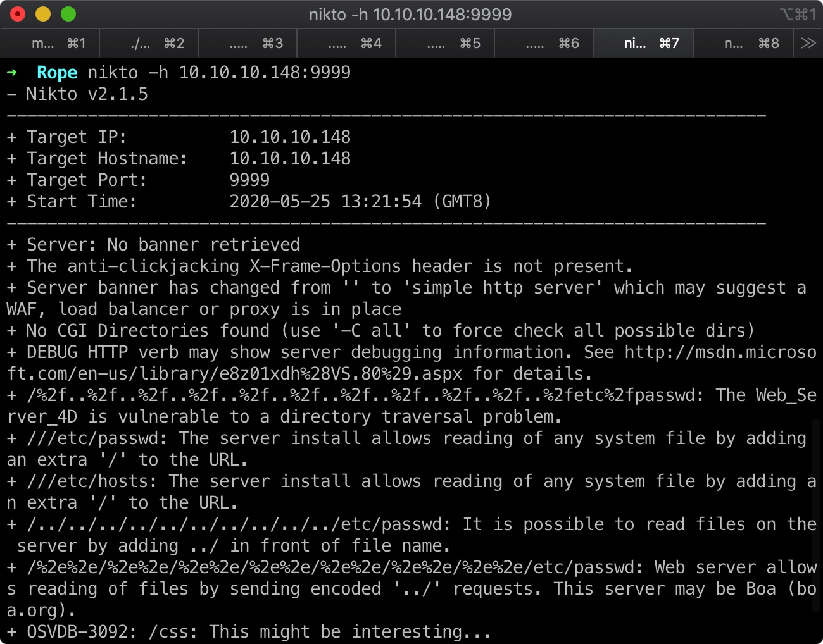Click the green prompt arrow
823x644 pixels.
[x=12, y=73]
